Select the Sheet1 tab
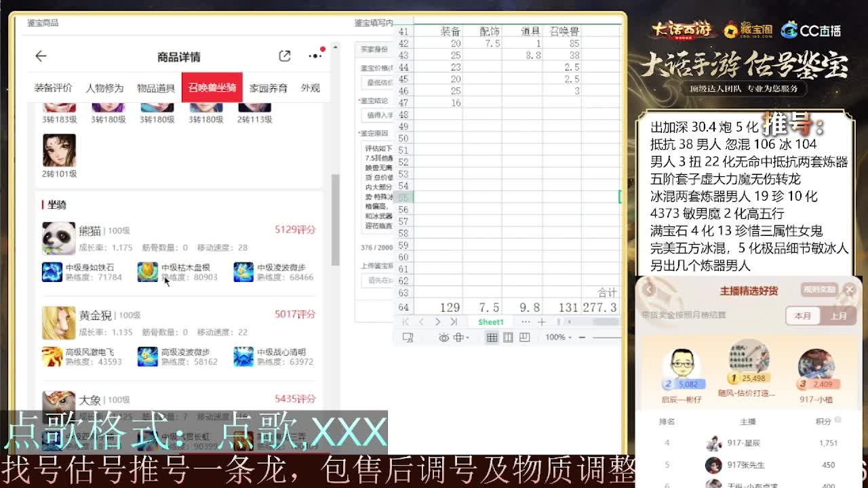 pyautogui.click(x=491, y=322)
